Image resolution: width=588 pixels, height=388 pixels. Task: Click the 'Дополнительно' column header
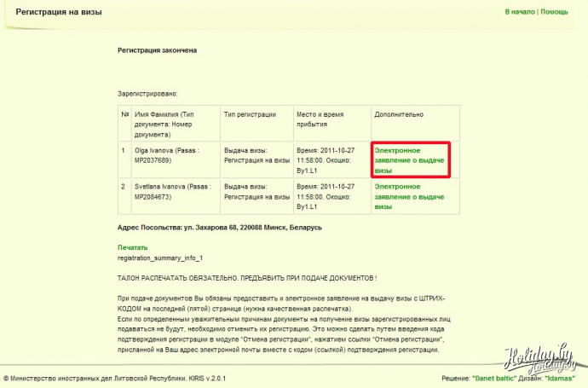pyautogui.click(x=399, y=113)
